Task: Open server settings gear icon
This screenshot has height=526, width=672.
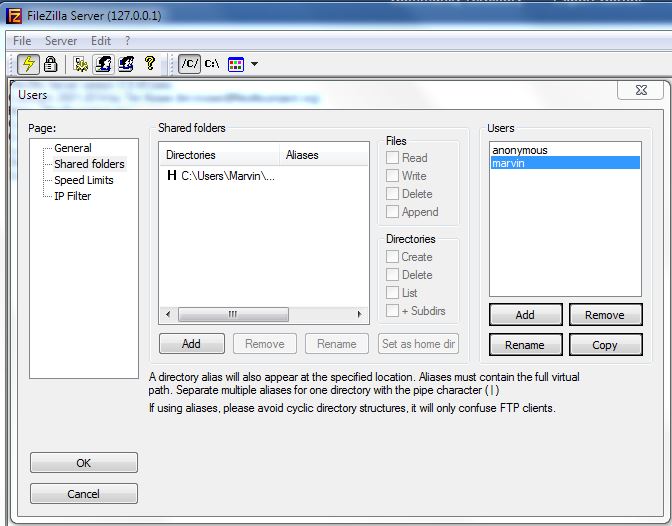Action: point(81,64)
